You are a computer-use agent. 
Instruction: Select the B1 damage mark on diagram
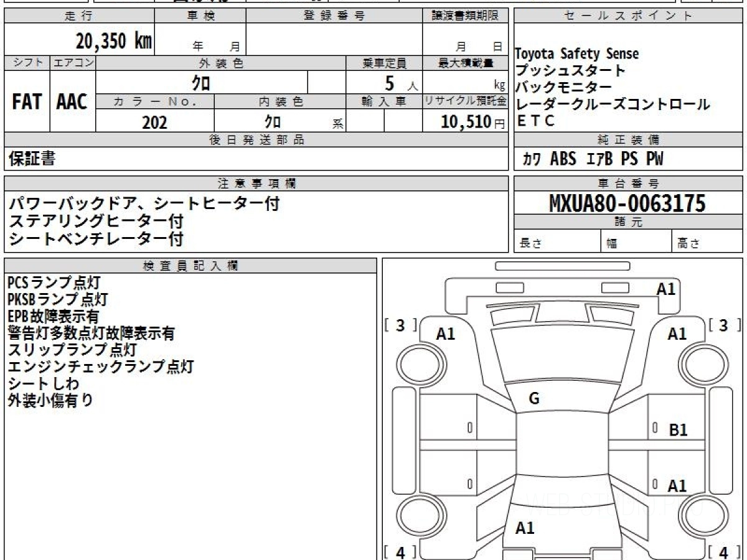(x=678, y=430)
